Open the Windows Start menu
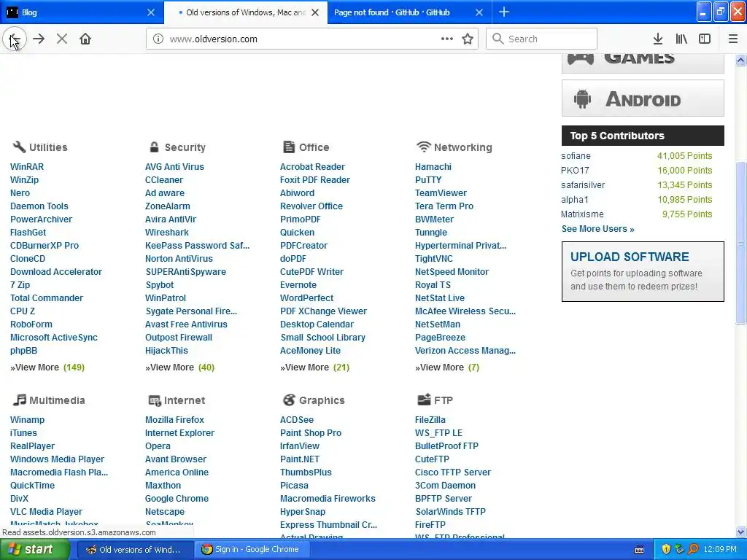 tap(34, 550)
